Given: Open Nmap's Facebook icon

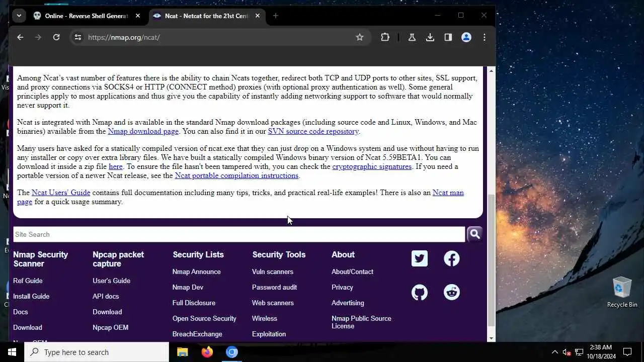Looking at the screenshot, I should (x=452, y=258).
